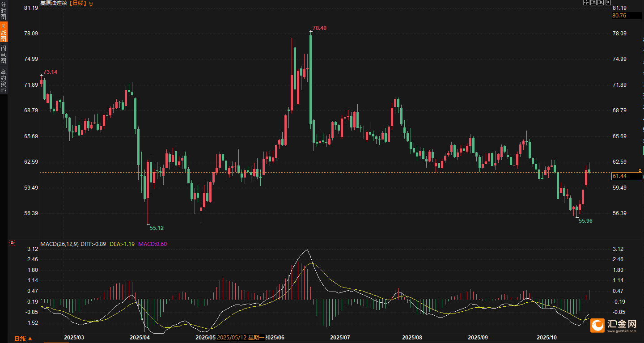Click the 2025/07 date label
This screenshot has height=343, width=644.
(340, 338)
